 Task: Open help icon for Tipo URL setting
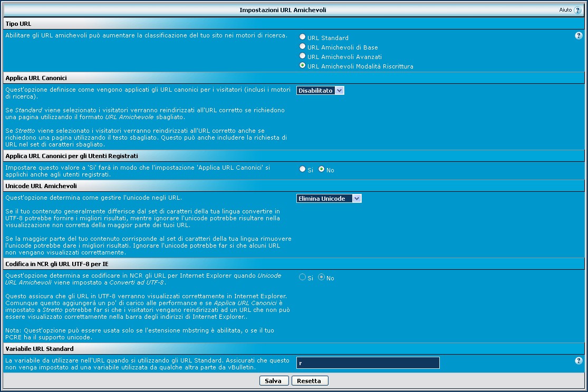(x=579, y=36)
